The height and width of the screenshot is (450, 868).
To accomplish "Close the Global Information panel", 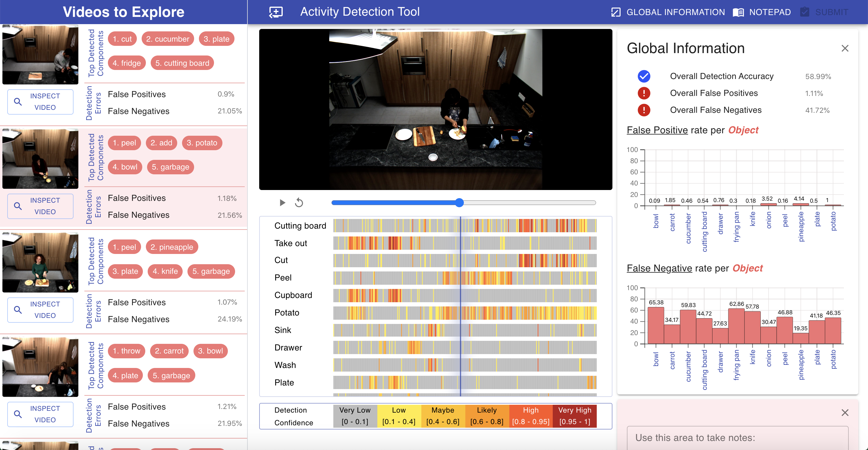I will [x=844, y=48].
